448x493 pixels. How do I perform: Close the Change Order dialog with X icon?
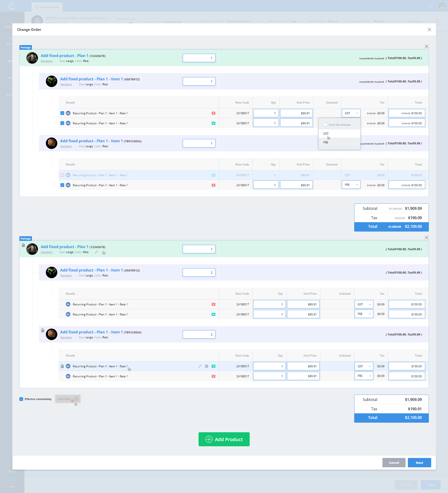429,30
